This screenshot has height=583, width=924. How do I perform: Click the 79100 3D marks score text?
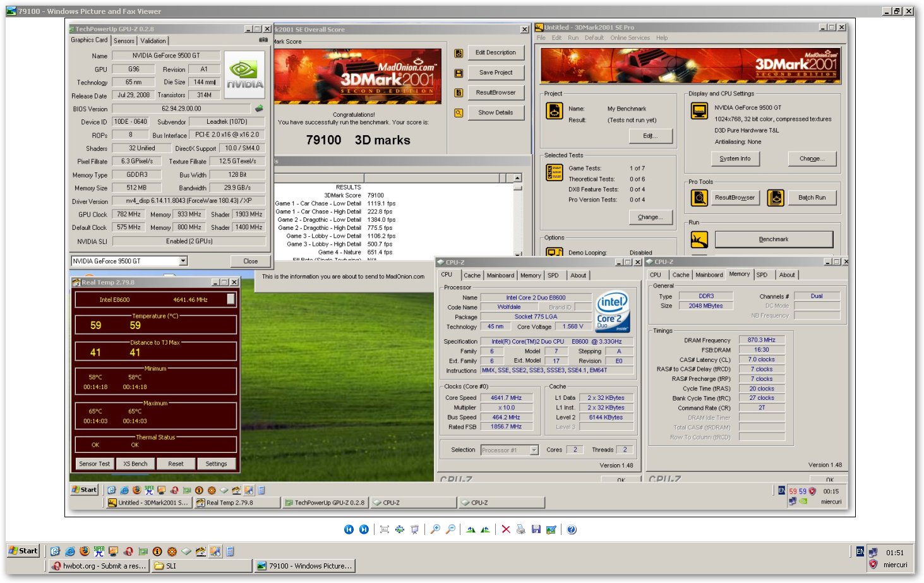pos(358,140)
